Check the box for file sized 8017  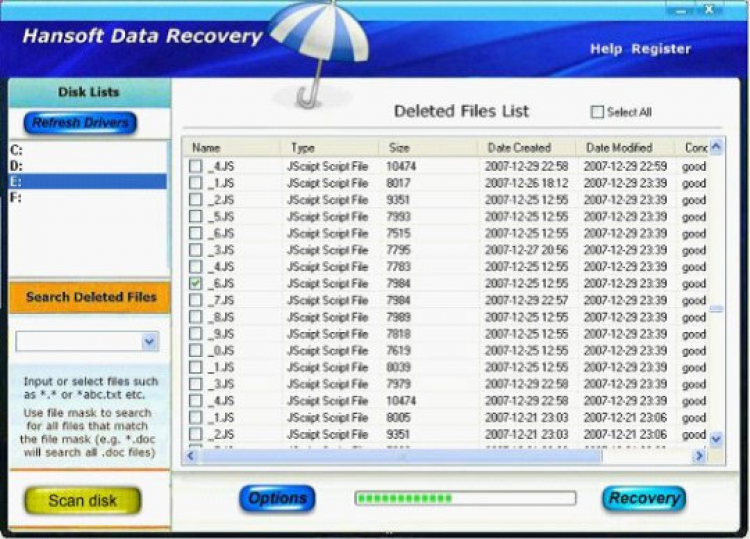pyautogui.click(x=196, y=183)
